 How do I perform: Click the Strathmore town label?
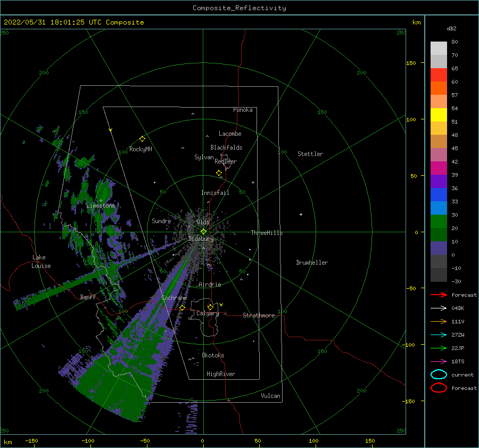pyautogui.click(x=259, y=315)
